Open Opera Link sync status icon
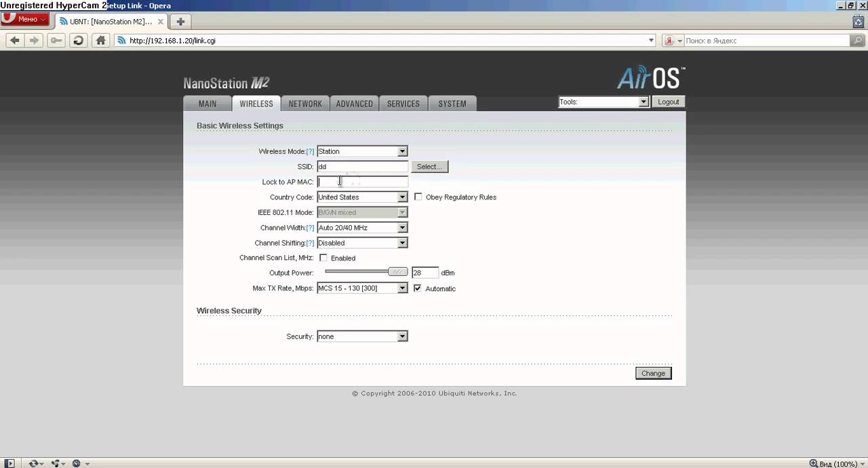The image size is (868, 468). [35, 463]
